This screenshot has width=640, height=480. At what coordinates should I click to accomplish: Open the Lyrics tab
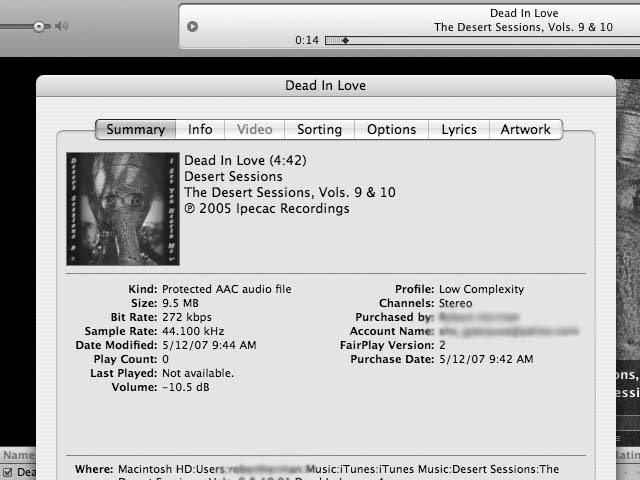(x=459, y=129)
